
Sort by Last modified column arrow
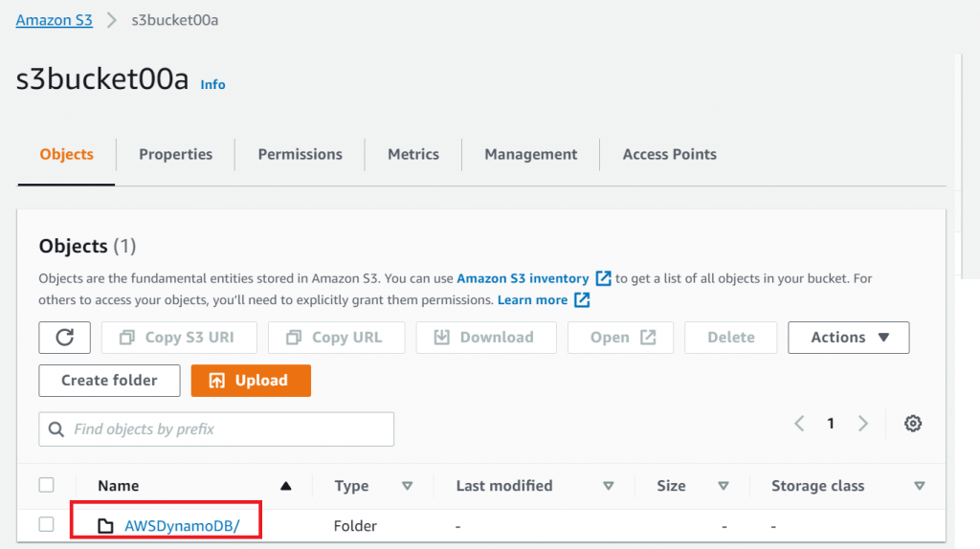tap(609, 486)
